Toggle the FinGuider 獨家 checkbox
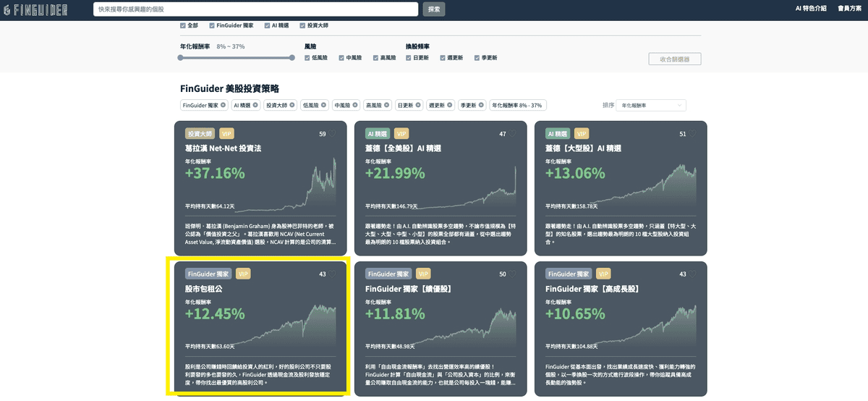Screen dimensions: 868x401 pyautogui.click(x=211, y=25)
